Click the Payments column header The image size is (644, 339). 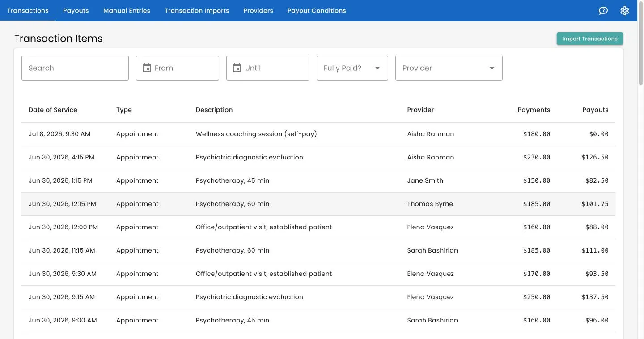coord(534,110)
